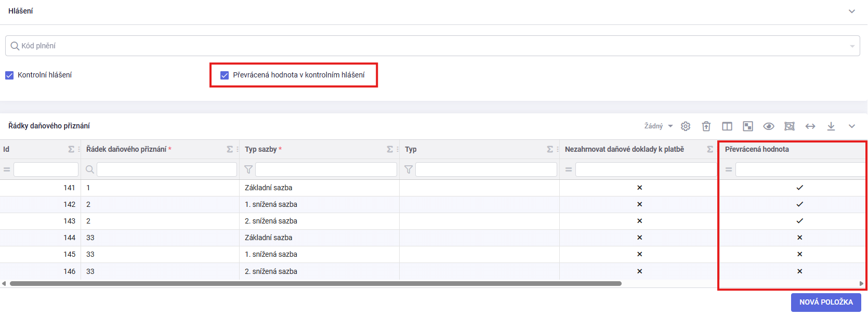Click the trash restore icon in grid toolbar
Viewport: 868px width, 315px height.
706,126
